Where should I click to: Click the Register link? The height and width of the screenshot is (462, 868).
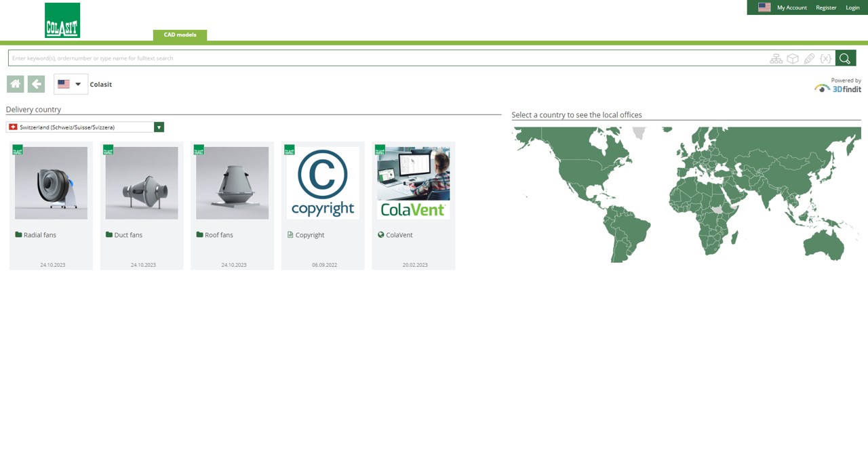(x=826, y=7)
